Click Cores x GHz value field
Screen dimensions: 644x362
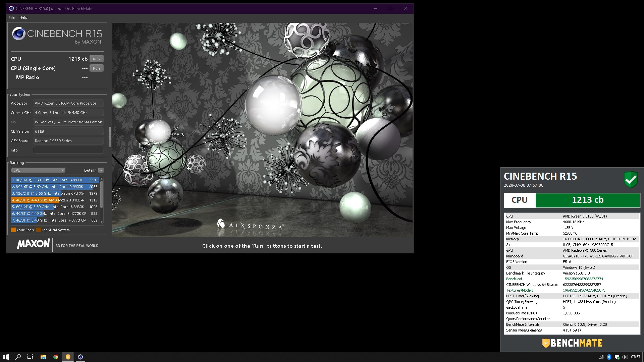coord(68,113)
